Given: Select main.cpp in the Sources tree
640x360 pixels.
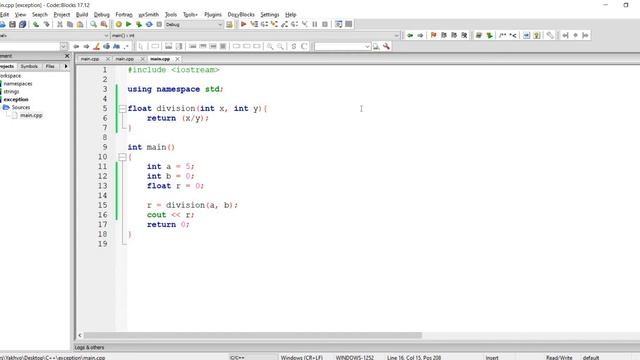Looking at the screenshot, I should point(31,116).
